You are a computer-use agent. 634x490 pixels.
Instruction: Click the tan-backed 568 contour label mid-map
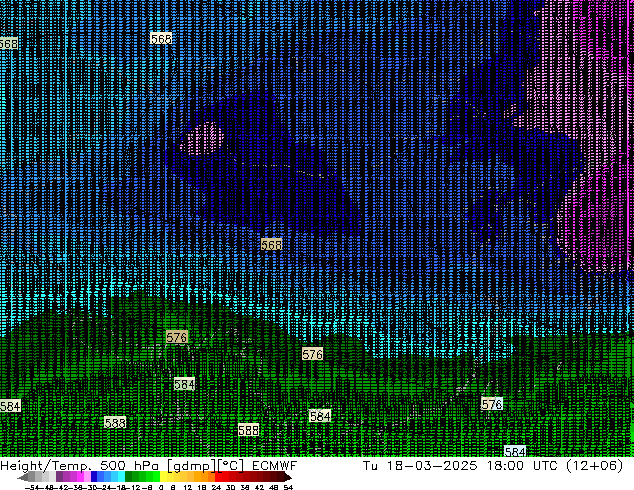[271, 245]
